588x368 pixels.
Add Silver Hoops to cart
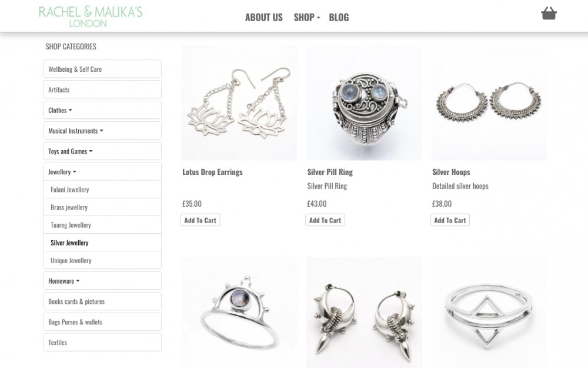pyautogui.click(x=450, y=220)
